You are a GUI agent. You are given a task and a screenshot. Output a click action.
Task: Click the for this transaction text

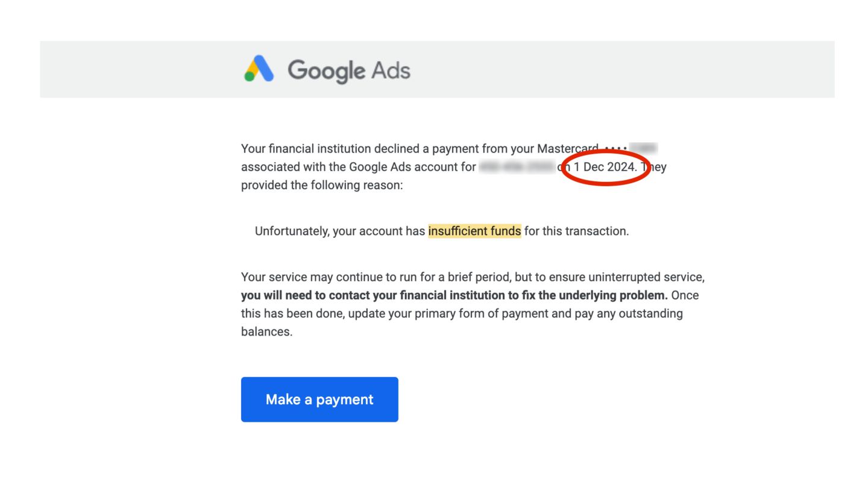click(576, 231)
